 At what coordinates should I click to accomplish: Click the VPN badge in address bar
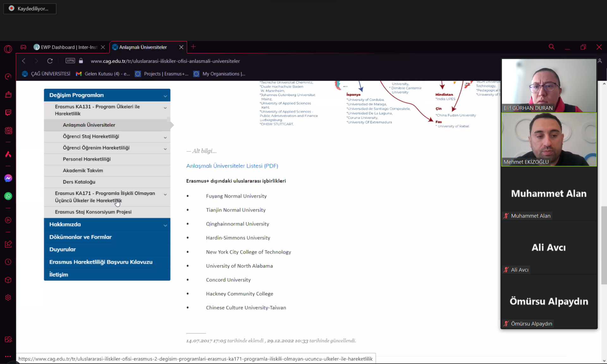click(x=70, y=61)
